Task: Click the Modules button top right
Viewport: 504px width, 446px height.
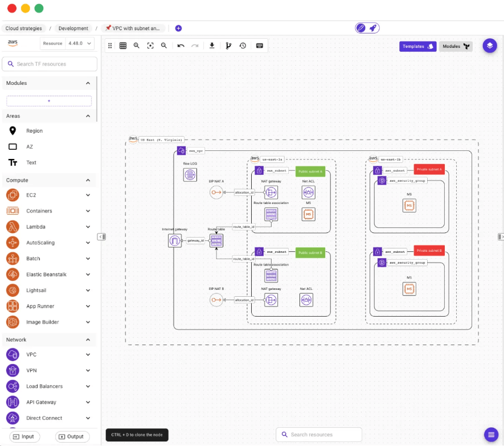Action: click(x=456, y=46)
